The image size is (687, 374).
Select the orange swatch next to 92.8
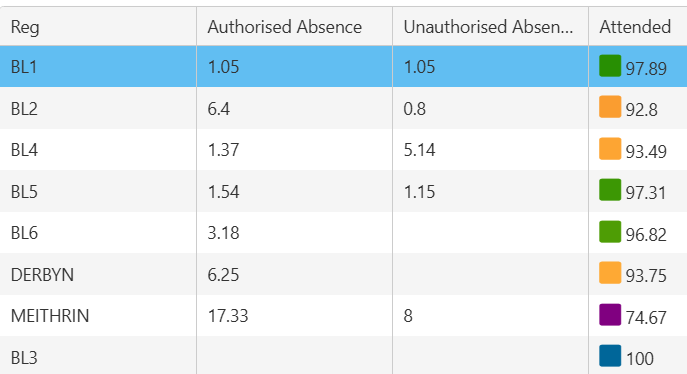click(x=610, y=107)
